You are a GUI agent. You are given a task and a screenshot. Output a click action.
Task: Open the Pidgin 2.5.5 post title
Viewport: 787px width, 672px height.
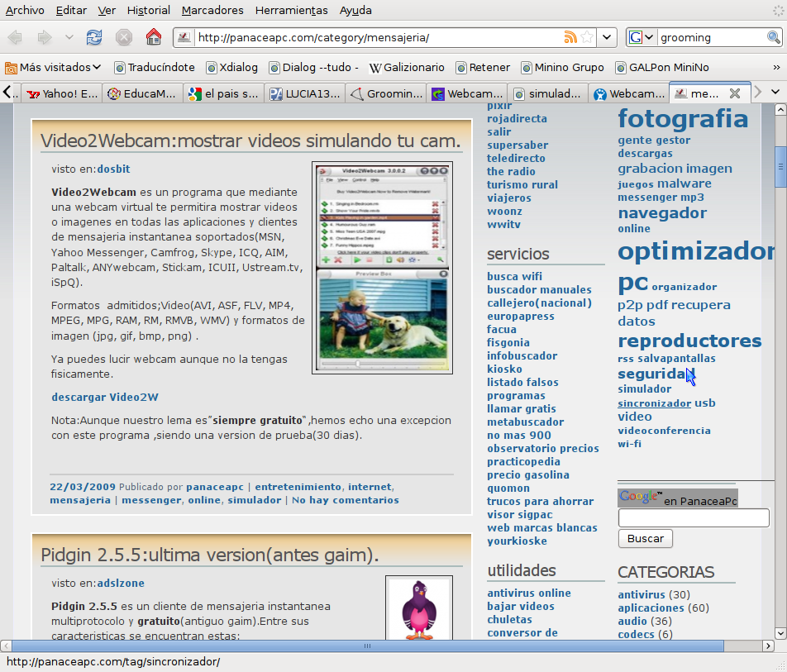point(209,555)
